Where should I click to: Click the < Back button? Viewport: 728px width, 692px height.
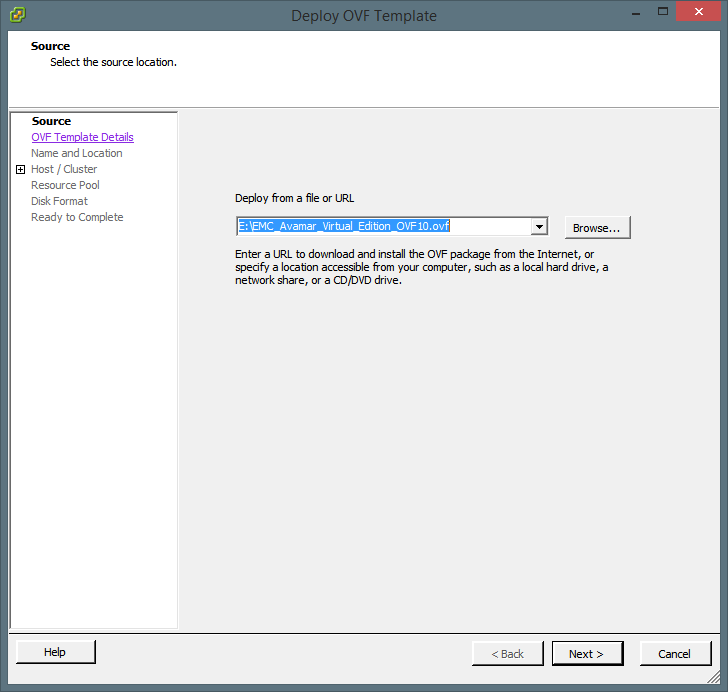point(507,654)
